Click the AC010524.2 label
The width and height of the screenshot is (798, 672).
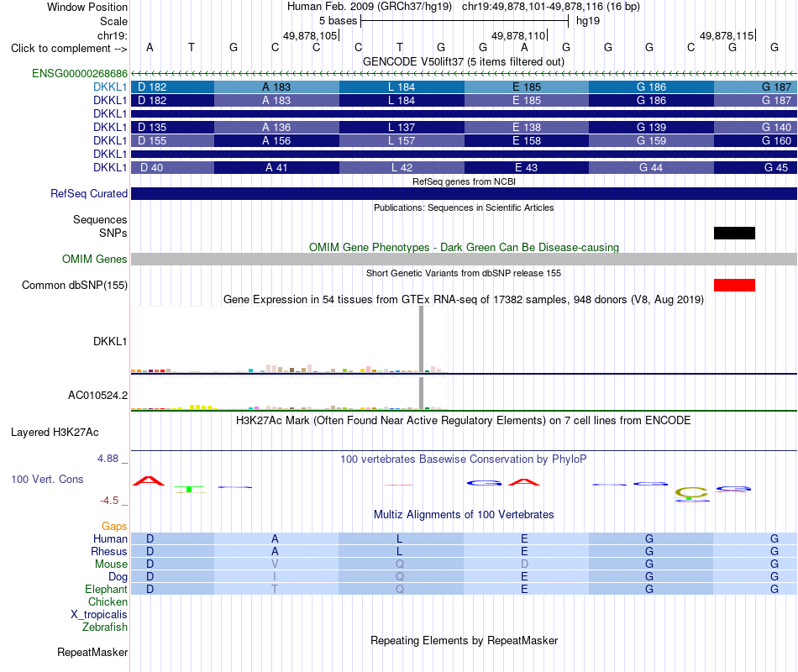pyautogui.click(x=97, y=395)
